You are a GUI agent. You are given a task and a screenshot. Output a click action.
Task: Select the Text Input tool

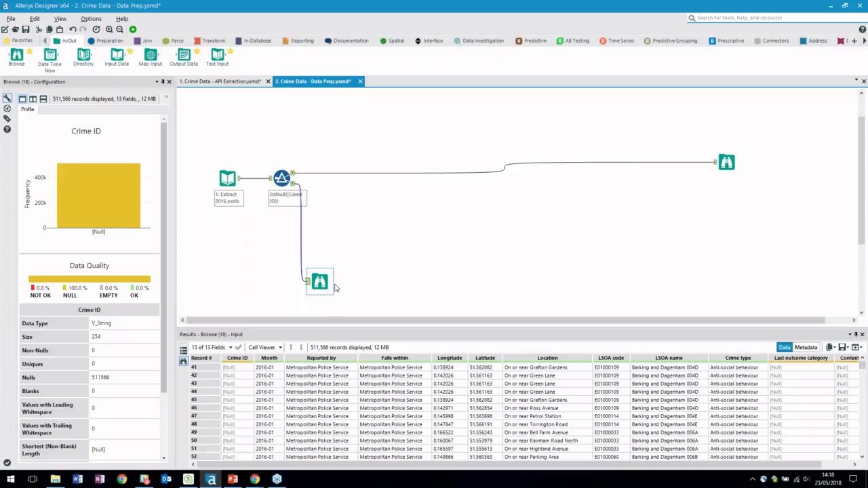pos(218,57)
